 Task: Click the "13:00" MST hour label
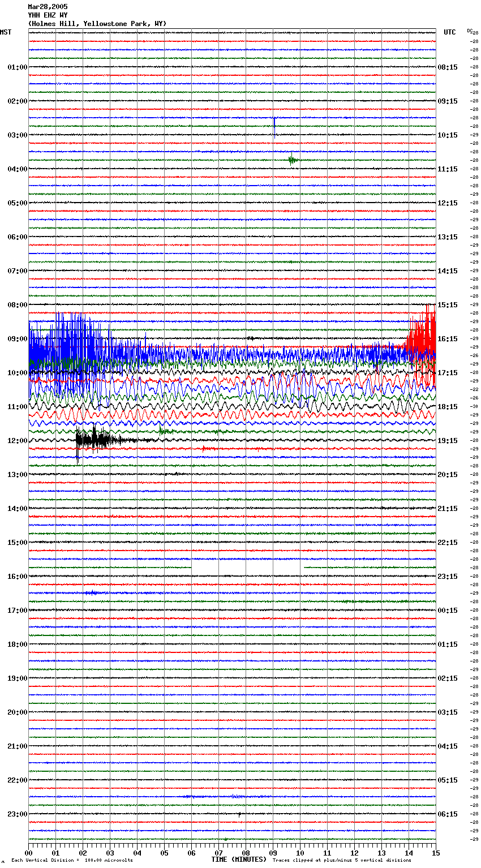pyautogui.click(x=18, y=475)
